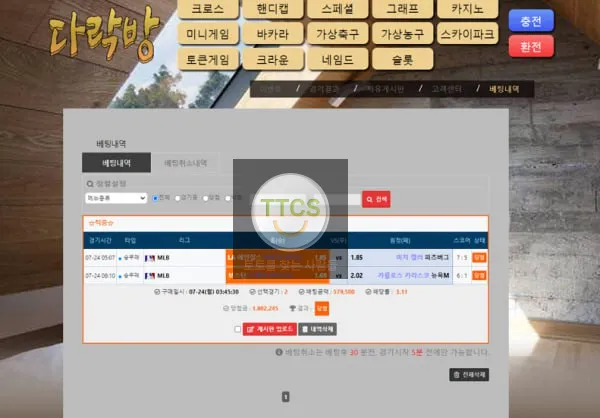Open the 카지노 menu
Image resolution: width=600 pixels, height=418 pixels.
pos(467,9)
